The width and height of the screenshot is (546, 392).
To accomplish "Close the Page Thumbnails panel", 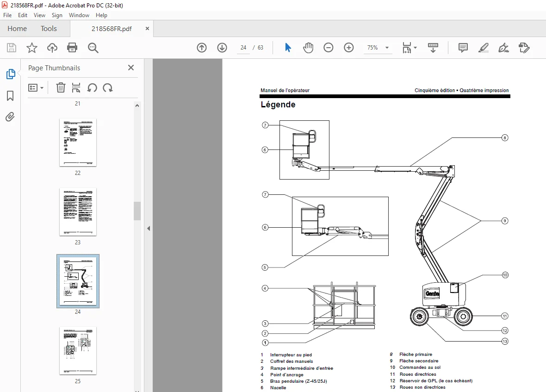I will [131, 68].
